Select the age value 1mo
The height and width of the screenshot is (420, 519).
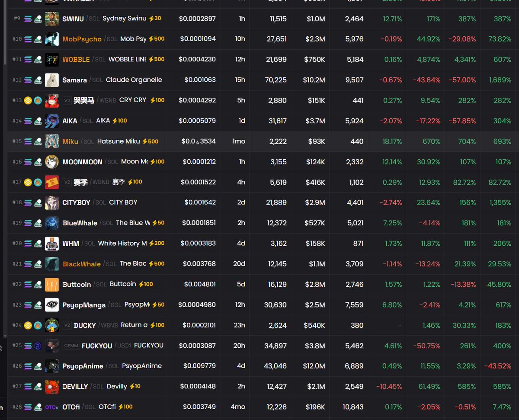tap(239, 141)
